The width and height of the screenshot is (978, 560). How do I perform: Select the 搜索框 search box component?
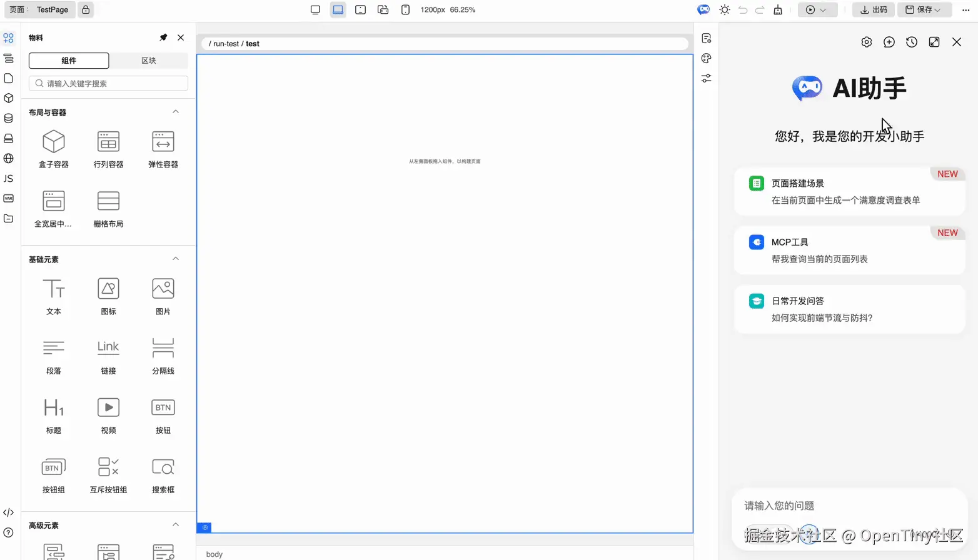click(x=163, y=474)
